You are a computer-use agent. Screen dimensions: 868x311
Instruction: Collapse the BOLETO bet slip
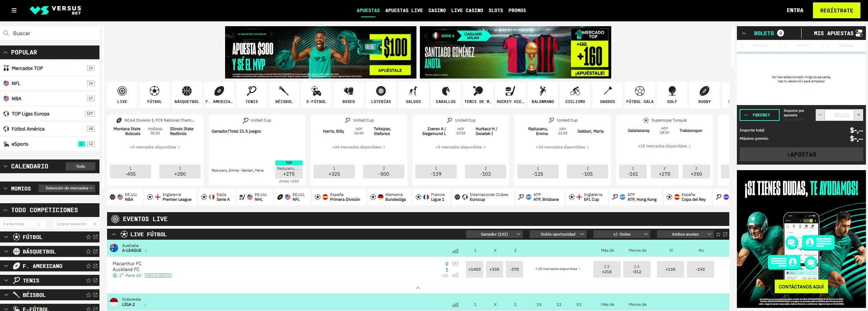tap(744, 33)
